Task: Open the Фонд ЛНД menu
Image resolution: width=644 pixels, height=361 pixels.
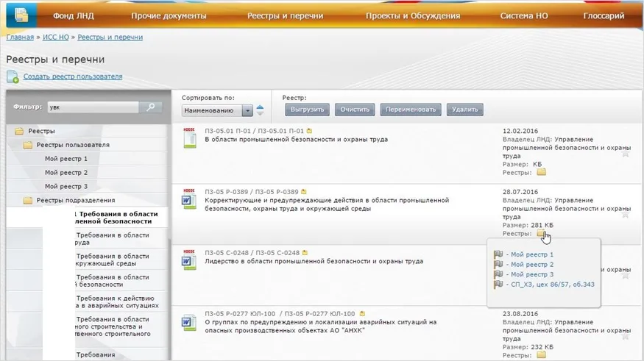Action: (x=72, y=15)
